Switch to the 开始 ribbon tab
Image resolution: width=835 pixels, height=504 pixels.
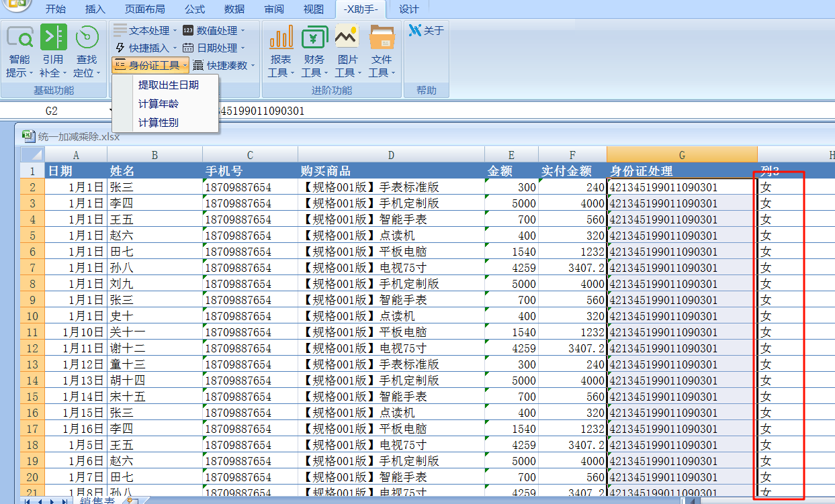click(56, 9)
